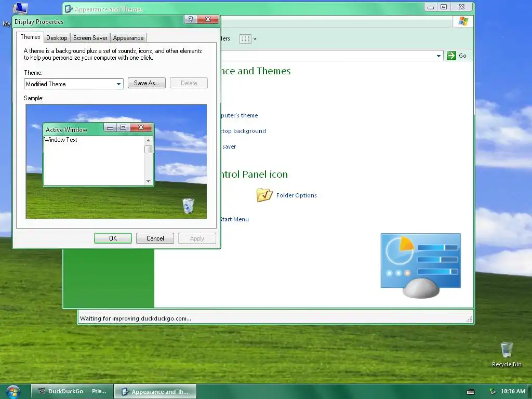Click the 'Waiting for improving.duckduckgo.com...' status text

pos(136,318)
